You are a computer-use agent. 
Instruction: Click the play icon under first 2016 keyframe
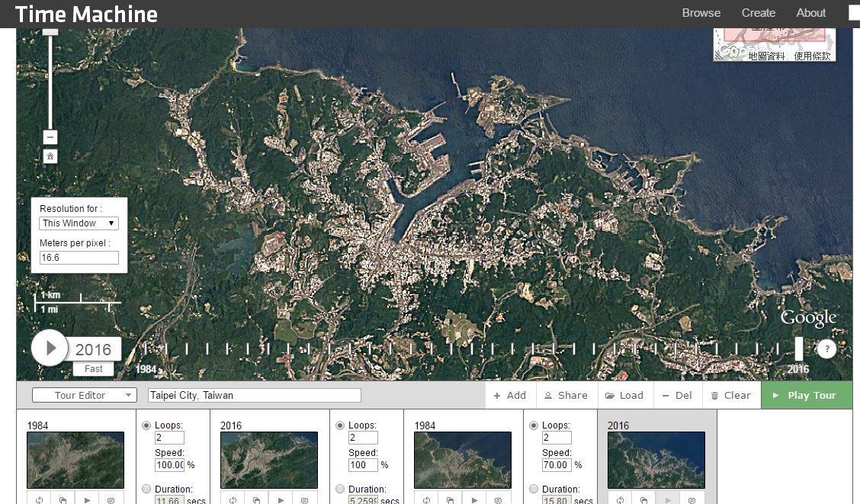[281, 499]
